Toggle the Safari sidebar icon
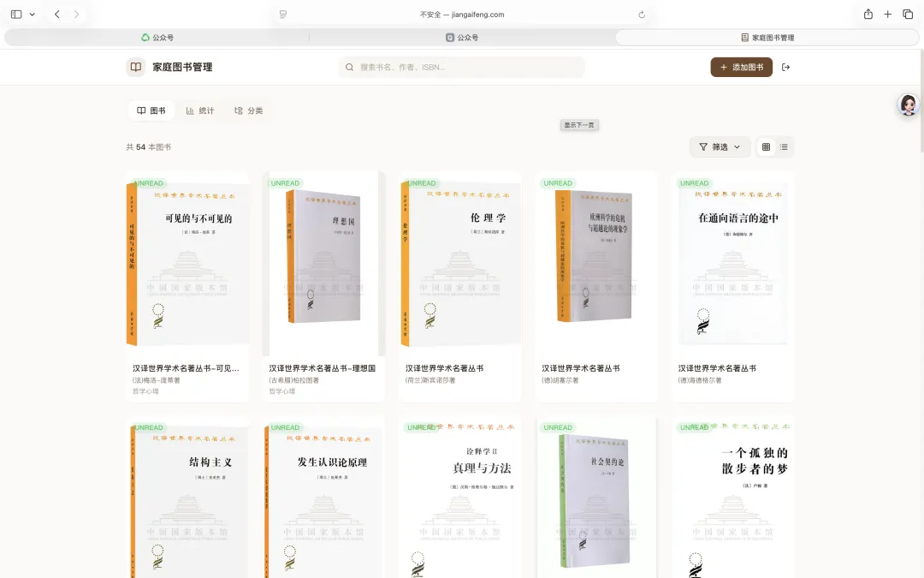924x578 pixels. pos(16,15)
